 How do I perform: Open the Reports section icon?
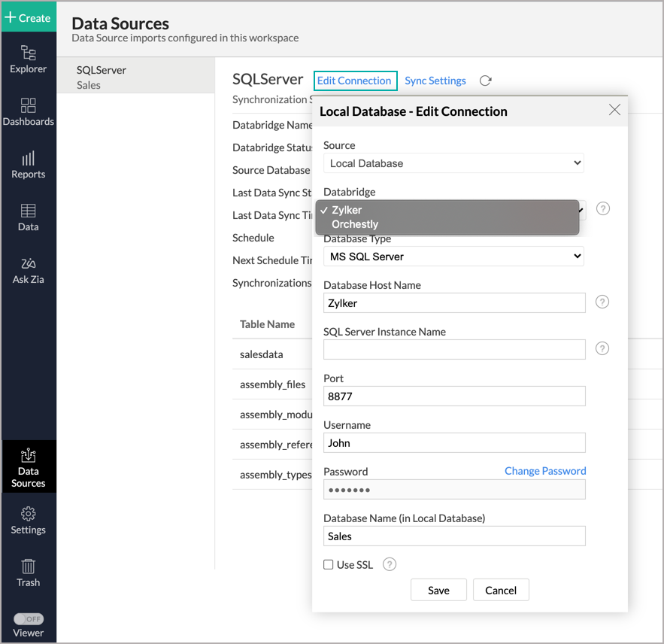[28, 165]
